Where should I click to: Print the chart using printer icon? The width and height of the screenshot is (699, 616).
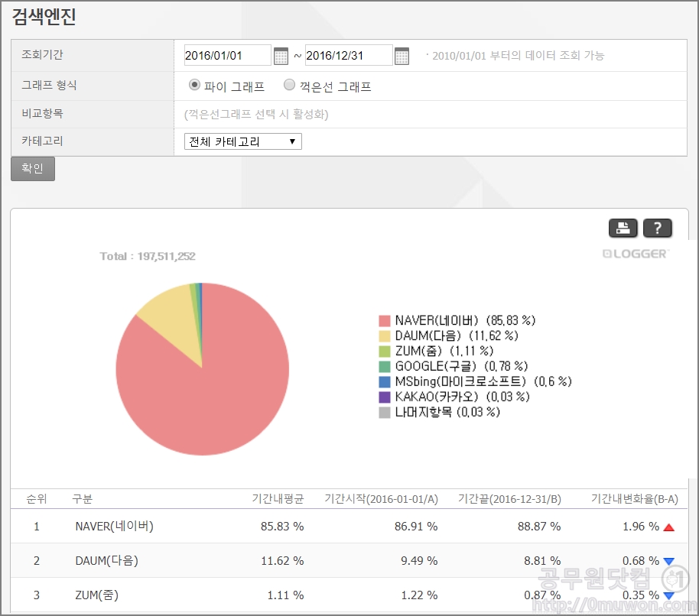623,228
